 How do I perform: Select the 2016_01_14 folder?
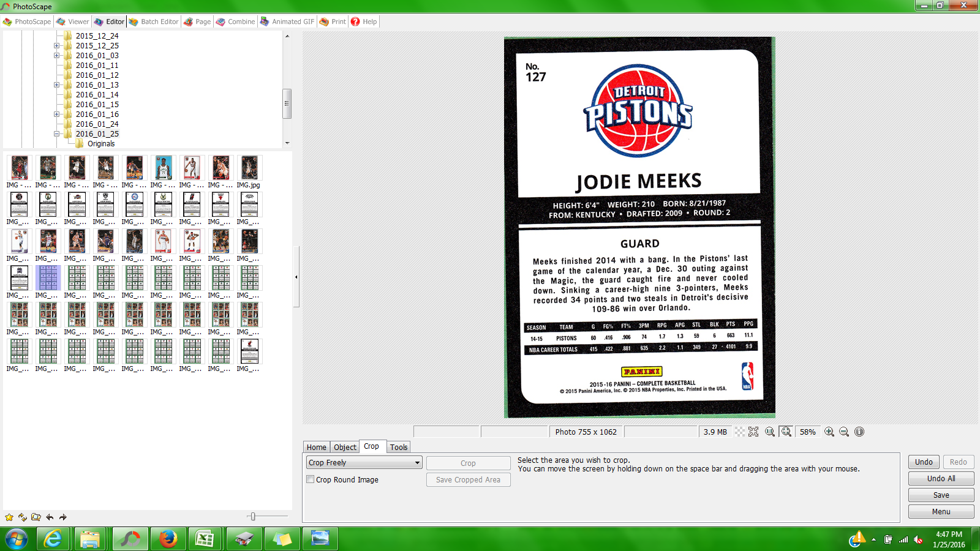click(x=97, y=94)
